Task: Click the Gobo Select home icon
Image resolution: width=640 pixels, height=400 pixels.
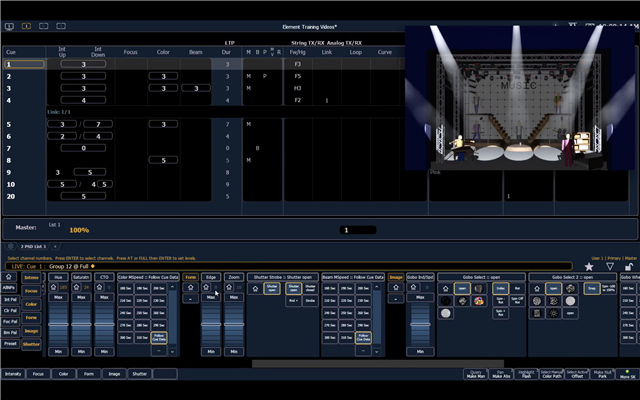Action: tap(446, 289)
